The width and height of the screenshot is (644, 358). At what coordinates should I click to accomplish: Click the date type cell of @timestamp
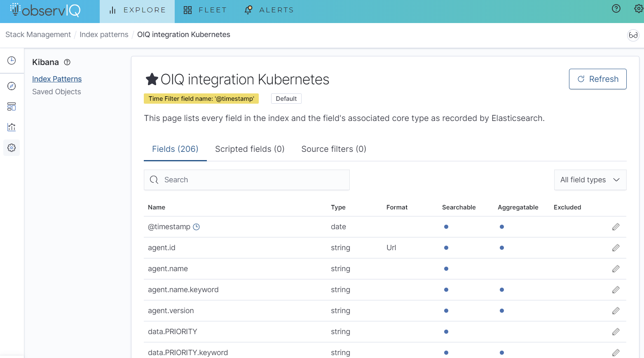coord(338,227)
